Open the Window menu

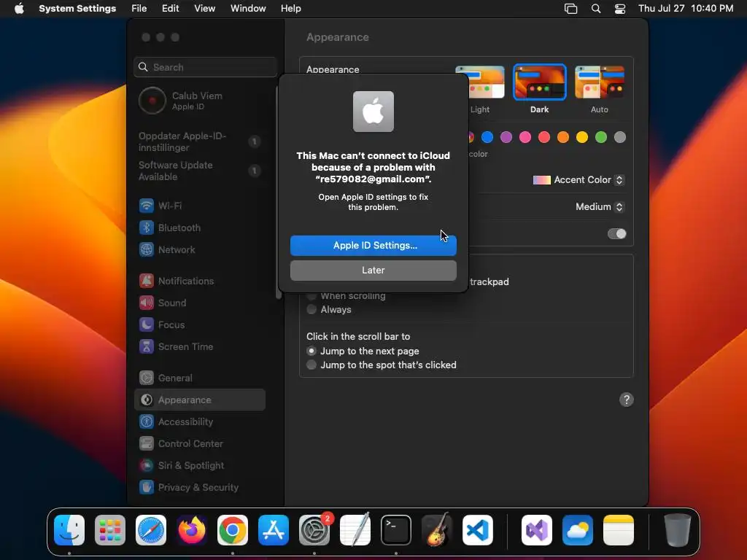coord(248,9)
